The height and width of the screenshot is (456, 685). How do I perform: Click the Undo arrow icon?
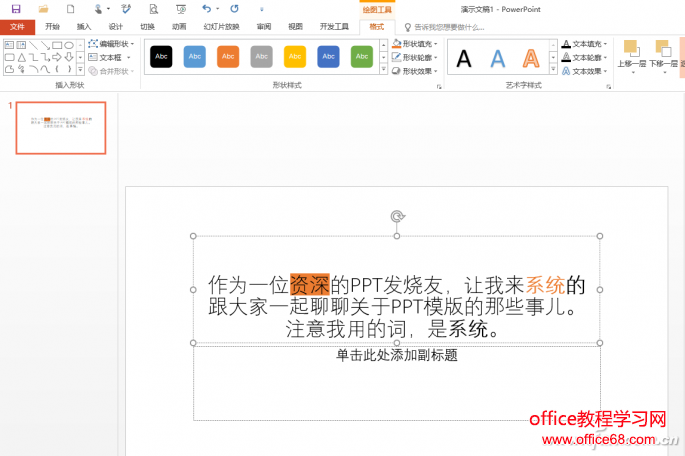(206, 9)
